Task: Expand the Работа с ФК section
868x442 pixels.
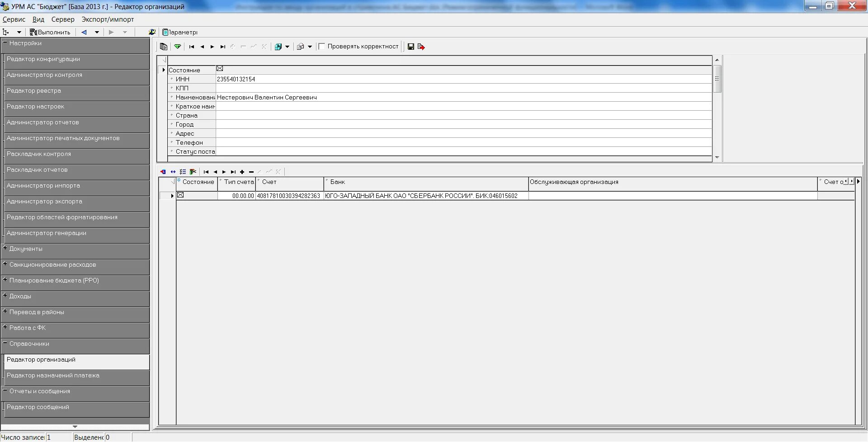Action: click(x=5, y=327)
